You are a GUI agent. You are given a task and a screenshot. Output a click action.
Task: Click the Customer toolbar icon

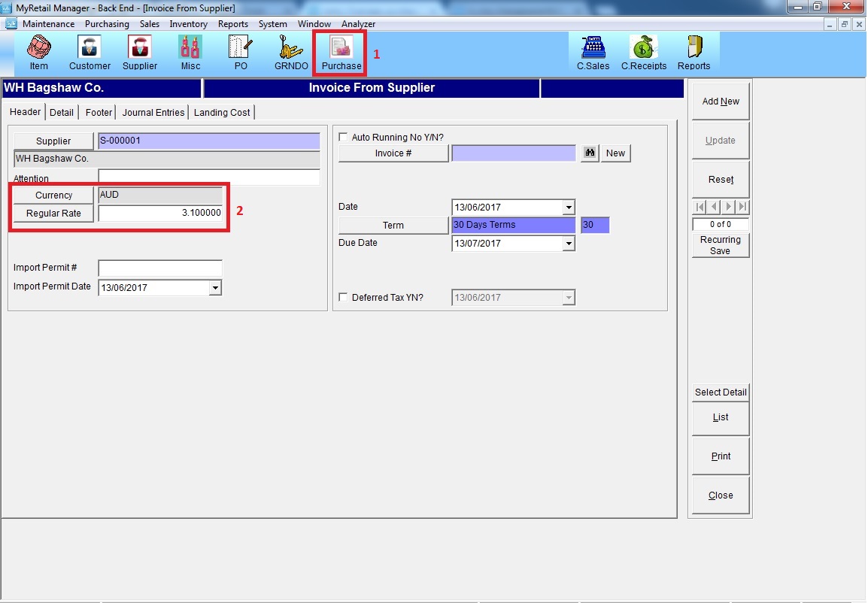pyautogui.click(x=90, y=48)
